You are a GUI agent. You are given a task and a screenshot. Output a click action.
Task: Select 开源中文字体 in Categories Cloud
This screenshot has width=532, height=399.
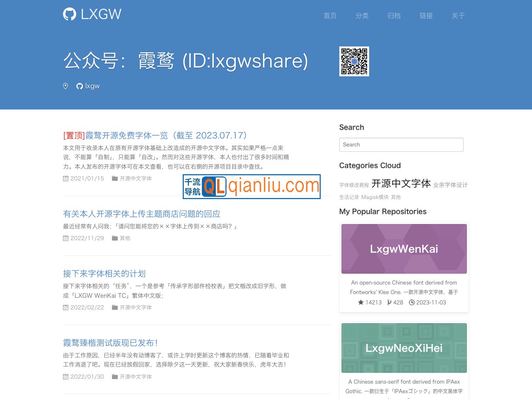[401, 184]
